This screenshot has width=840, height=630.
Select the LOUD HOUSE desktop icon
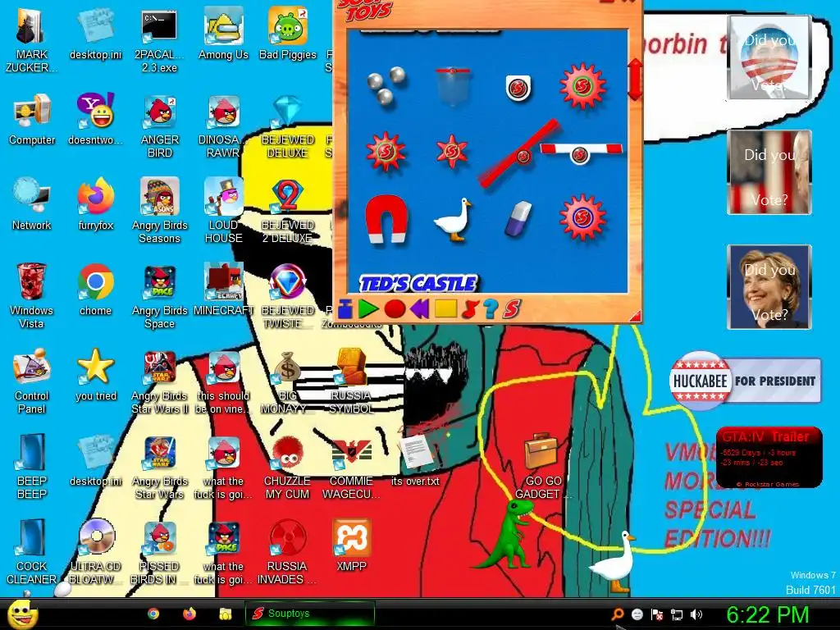coord(223,211)
